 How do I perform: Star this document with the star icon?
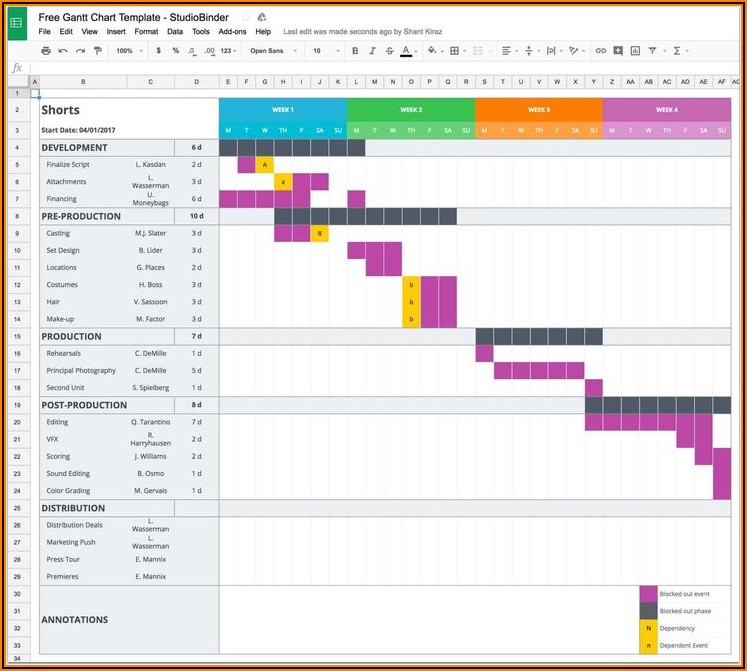[246, 17]
